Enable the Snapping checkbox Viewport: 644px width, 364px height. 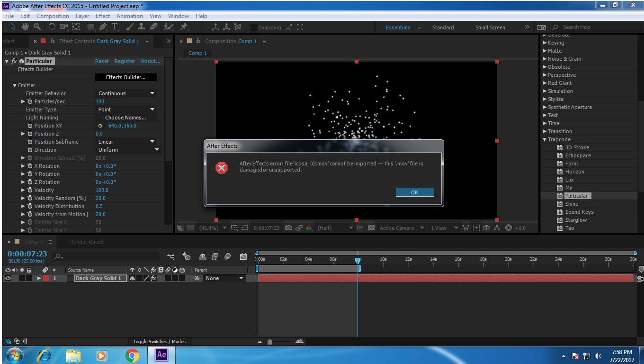253,27
